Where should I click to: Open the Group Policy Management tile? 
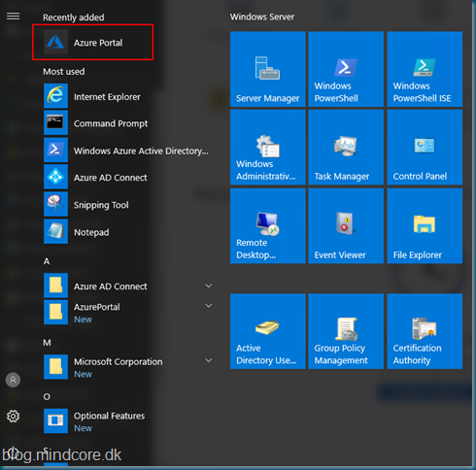pos(346,331)
